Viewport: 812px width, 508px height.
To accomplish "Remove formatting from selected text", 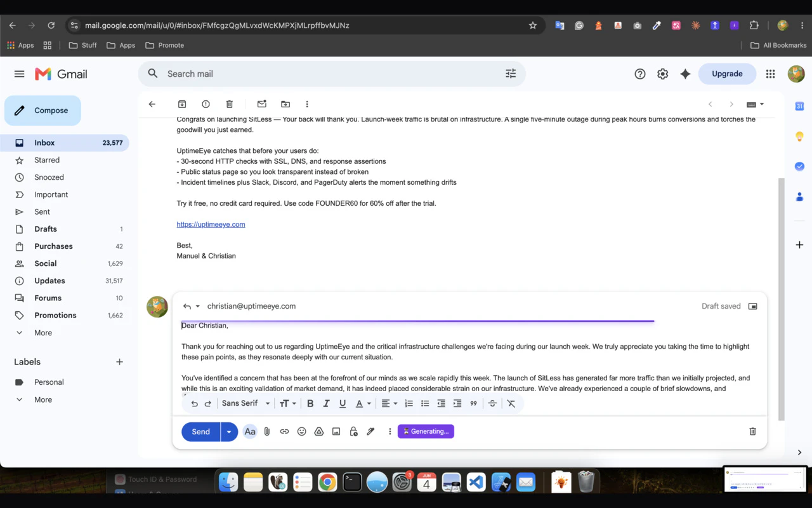I will pos(511,404).
